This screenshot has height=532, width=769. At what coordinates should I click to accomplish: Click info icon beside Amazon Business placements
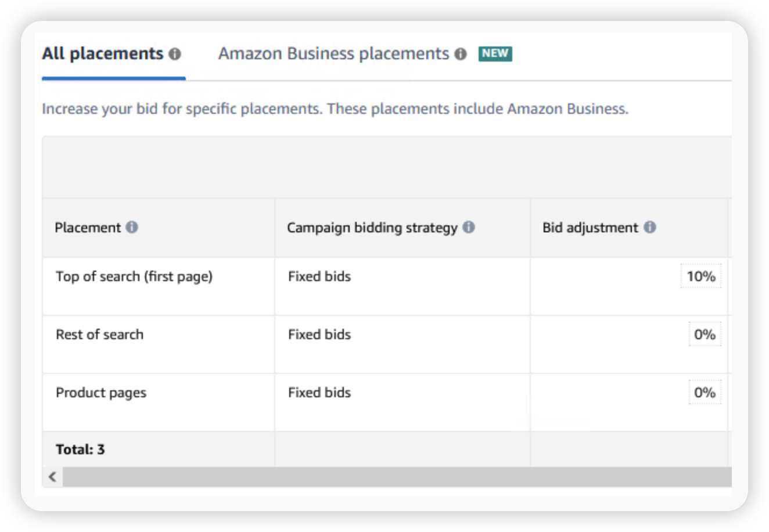pos(461,54)
